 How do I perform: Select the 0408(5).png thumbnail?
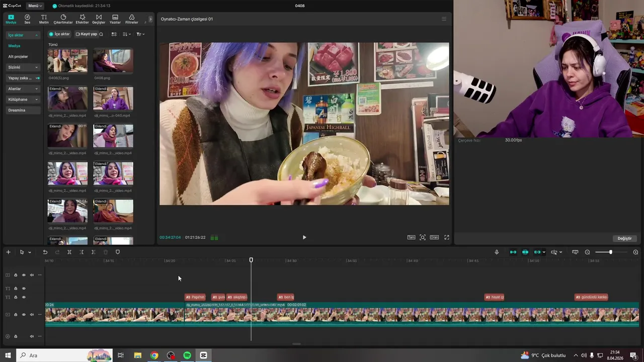pos(67,61)
